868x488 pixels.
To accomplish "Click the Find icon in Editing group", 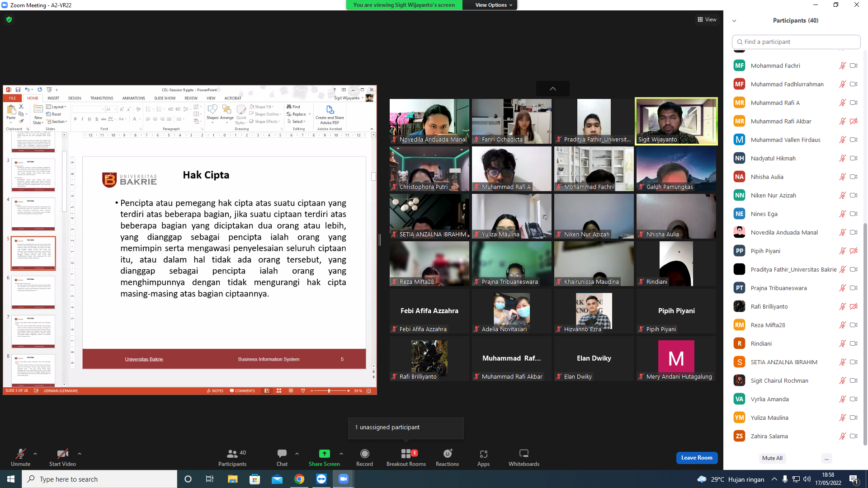I will point(293,107).
